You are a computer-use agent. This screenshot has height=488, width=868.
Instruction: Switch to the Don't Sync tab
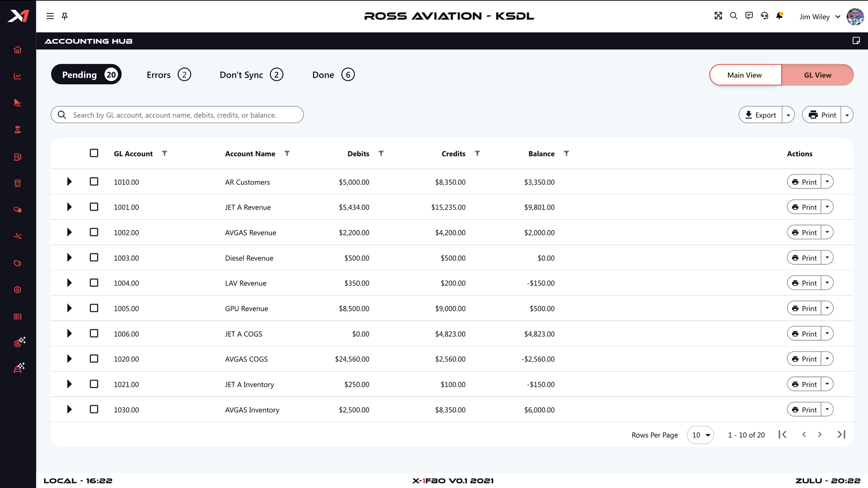tap(251, 75)
